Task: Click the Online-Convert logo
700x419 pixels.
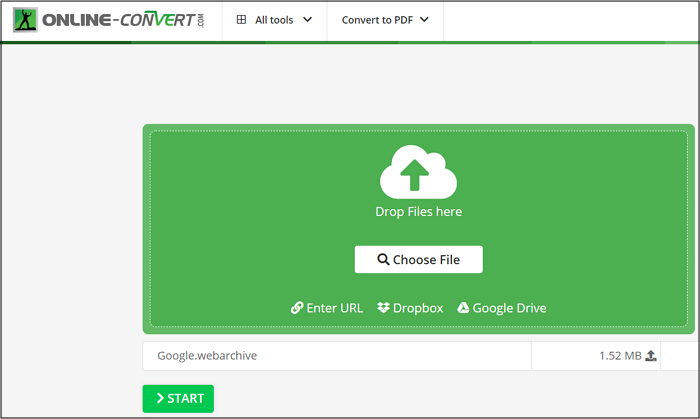Action: tap(108, 20)
